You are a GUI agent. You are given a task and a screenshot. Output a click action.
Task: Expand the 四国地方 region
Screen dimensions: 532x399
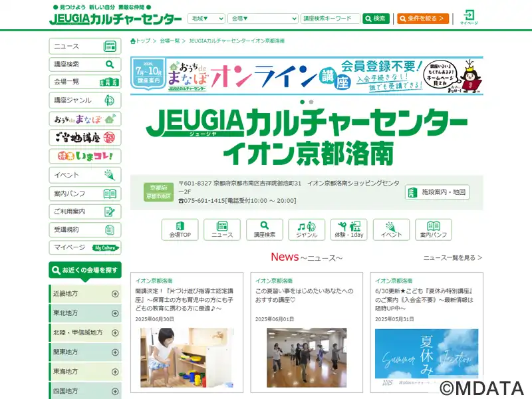[x=85, y=391]
